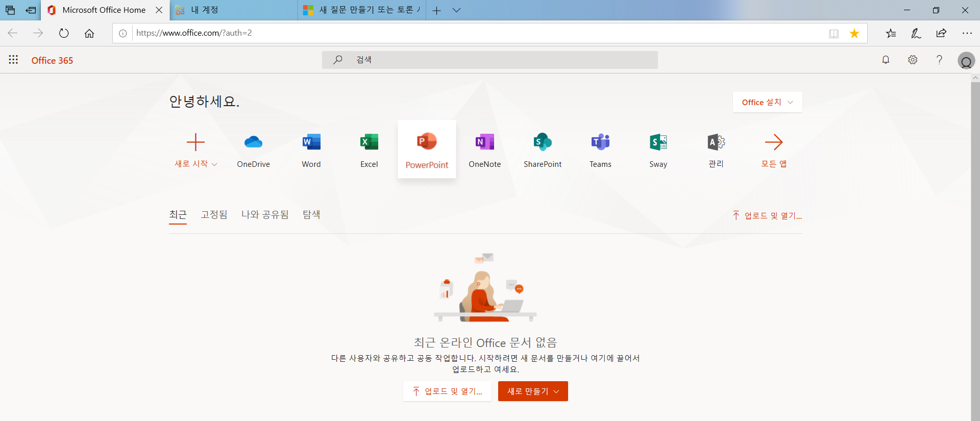Show all apps via 모든 앱 arrow
This screenshot has width=980, height=421.
click(x=774, y=150)
